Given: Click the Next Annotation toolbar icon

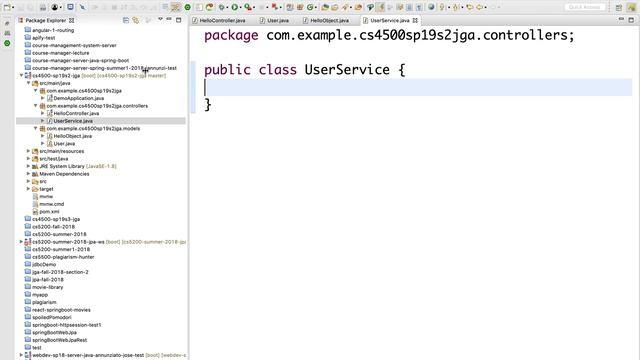Looking at the screenshot, I should [442, 7].
